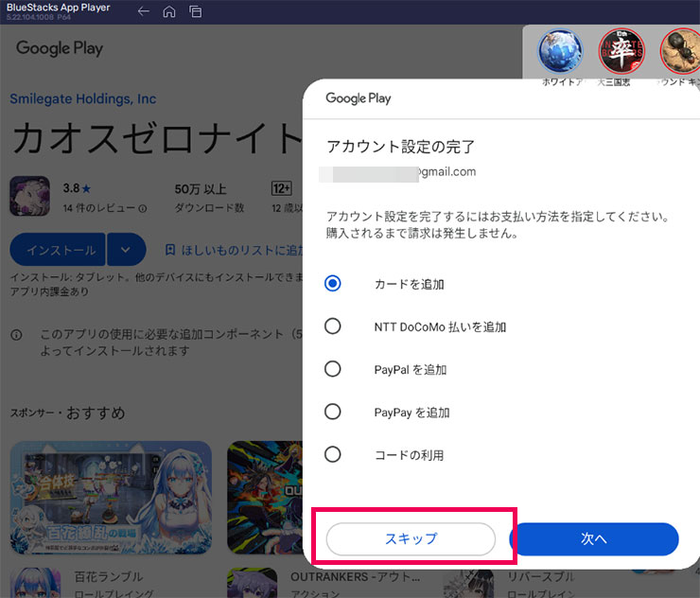The image size is (700, 598).
Task: Choose the コードの利用 radio button
Action: [332, 454]
